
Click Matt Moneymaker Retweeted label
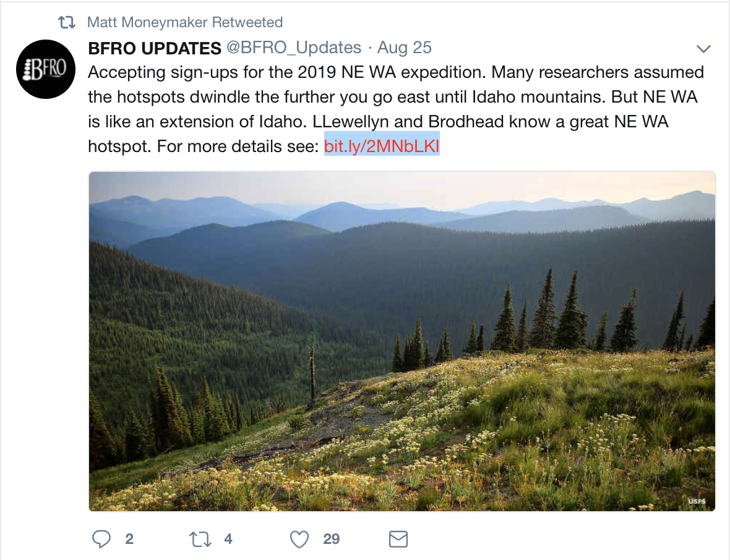(x=186, y=21)
